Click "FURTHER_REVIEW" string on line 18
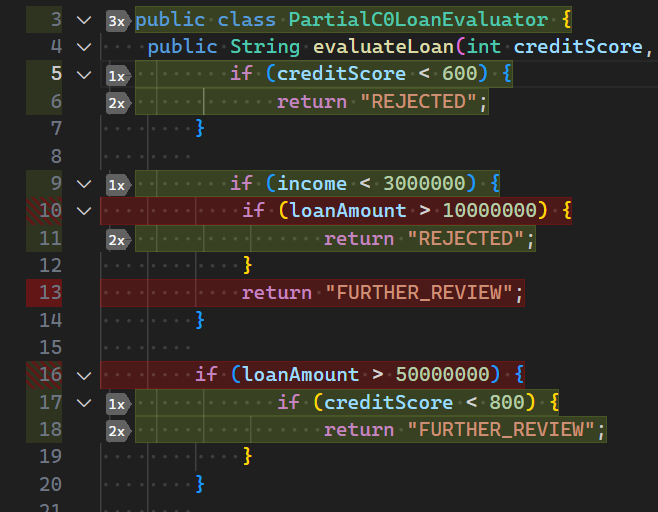This screenshot has height=512, width=658. pyautogui.click(x=501, y=430)
